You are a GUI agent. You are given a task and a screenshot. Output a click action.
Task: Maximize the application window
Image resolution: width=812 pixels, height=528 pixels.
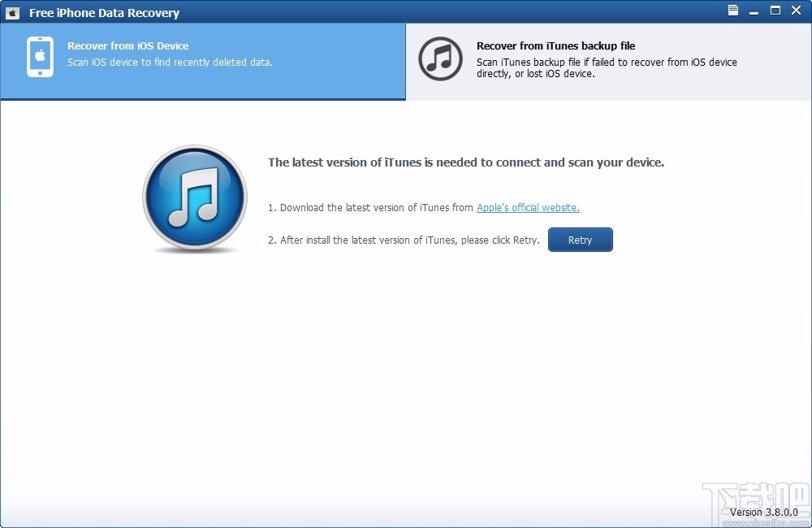coord(775,11)
